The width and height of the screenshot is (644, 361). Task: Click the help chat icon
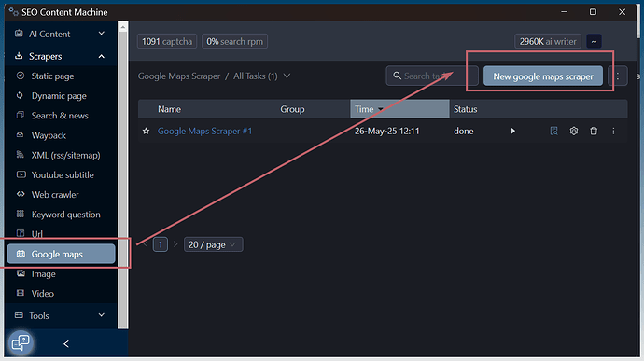pyautogui.click(x=21, y=342)
